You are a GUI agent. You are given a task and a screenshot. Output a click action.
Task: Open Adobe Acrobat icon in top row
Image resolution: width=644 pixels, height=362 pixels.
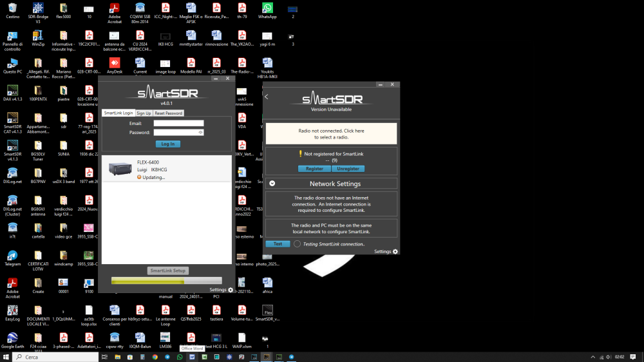coord(115,13)
